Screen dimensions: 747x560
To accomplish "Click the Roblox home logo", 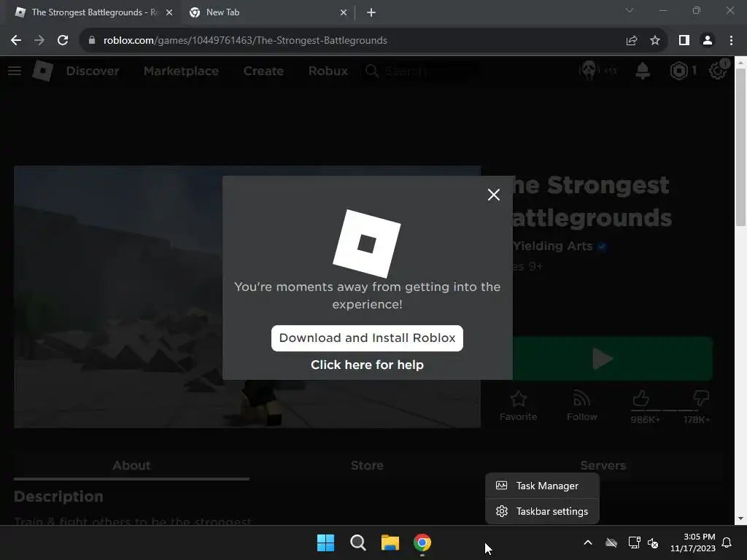I will tap(43, 71).
